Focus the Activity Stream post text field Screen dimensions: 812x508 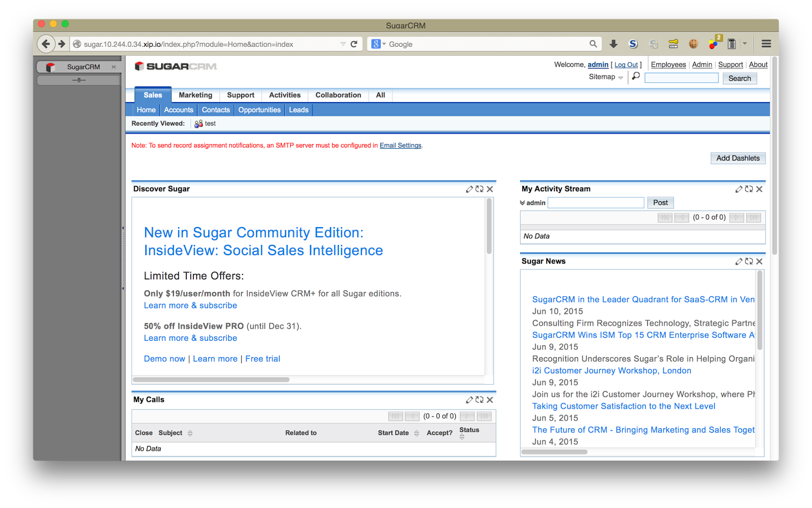596,203
